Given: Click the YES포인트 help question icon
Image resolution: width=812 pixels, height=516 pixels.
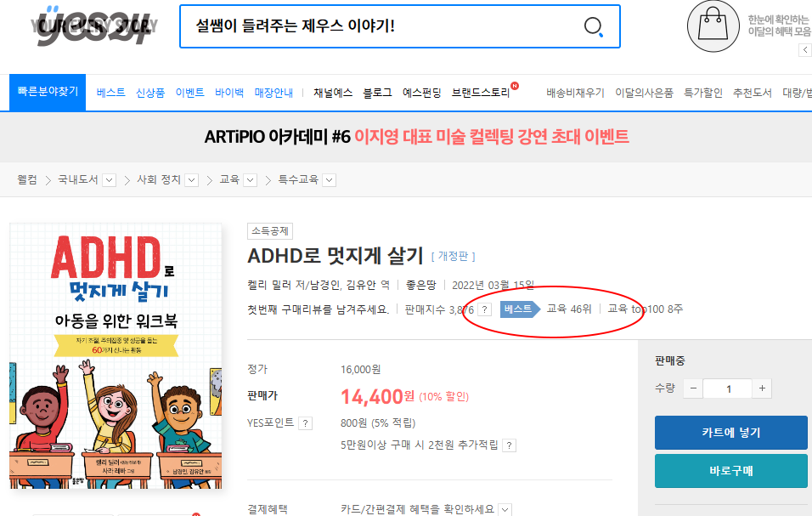Looking at the screenshot, I should [x=306, y=423].
